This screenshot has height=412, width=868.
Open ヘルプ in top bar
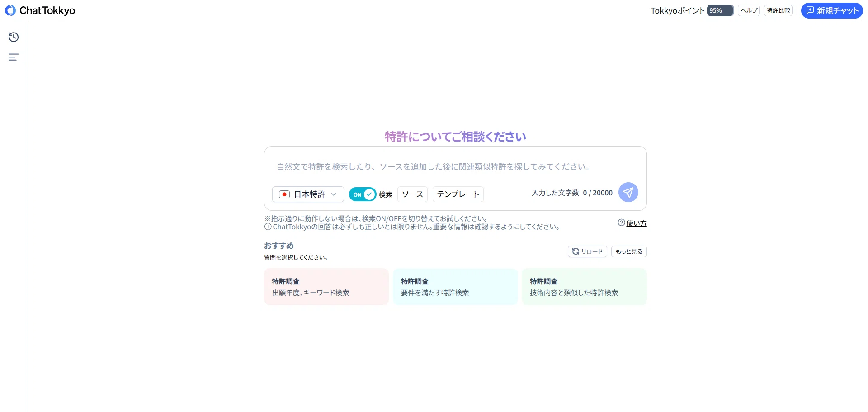point(749,10)
